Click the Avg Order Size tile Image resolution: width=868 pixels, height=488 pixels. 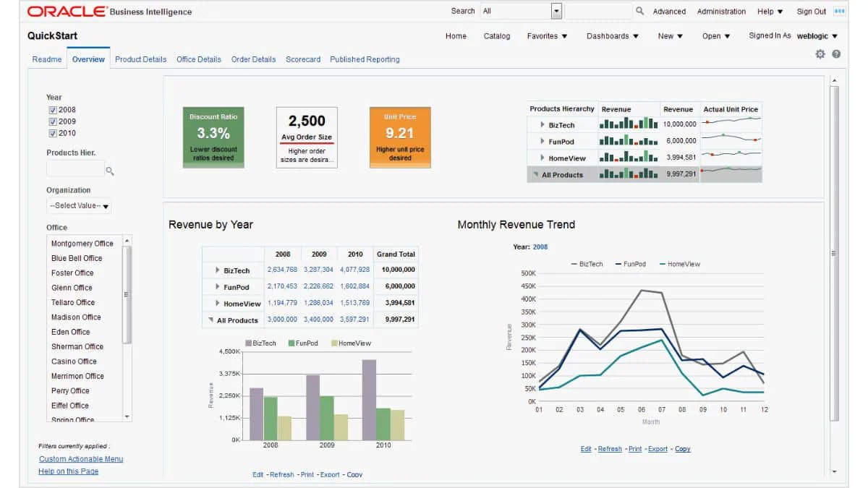click(307, 137)
